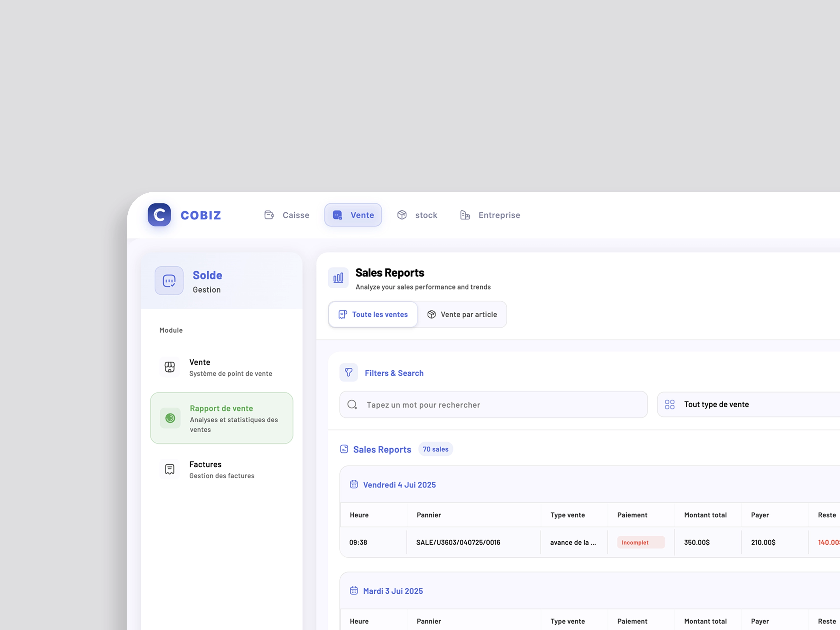The image size is (840, 630).
Task: Click the 09:38 time cell
Action: click(x=358, y=542)
